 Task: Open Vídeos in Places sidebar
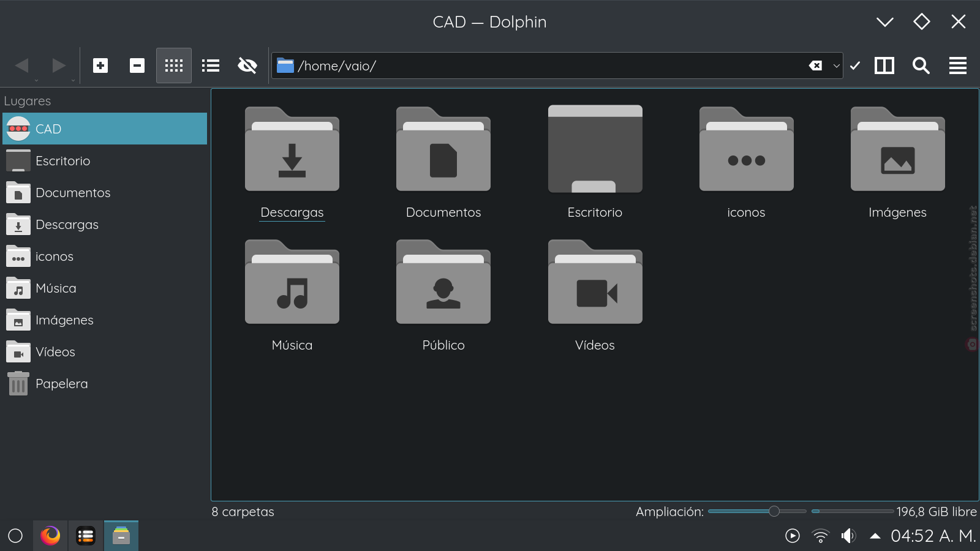click(105, 351)
